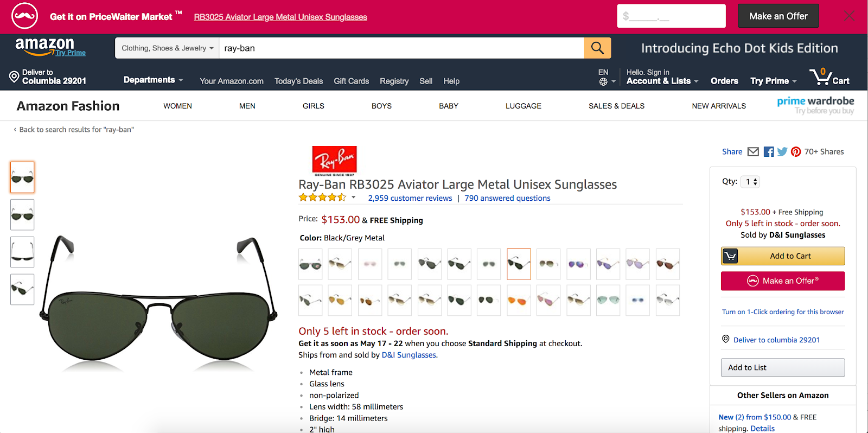Share the product on Facebook
868x433 pixels.
click(x=769, y=152)
